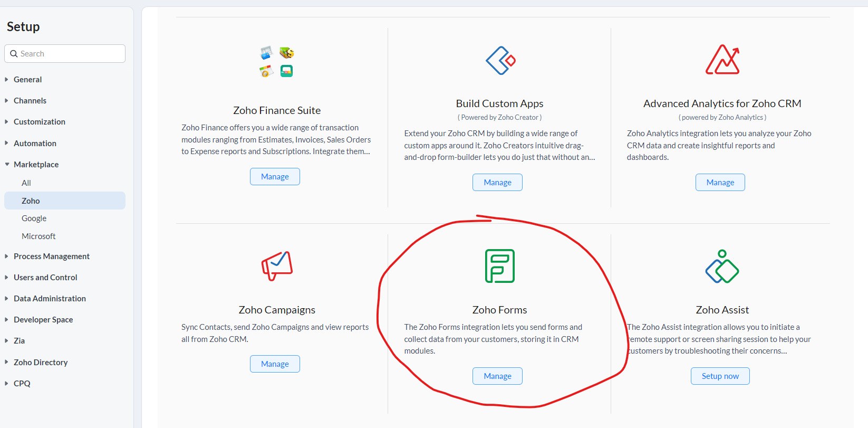Click the Zoho Finance Suite icon
Image resolution: width=868 pixels, height=428 pixels.
[x=277, y=61]
